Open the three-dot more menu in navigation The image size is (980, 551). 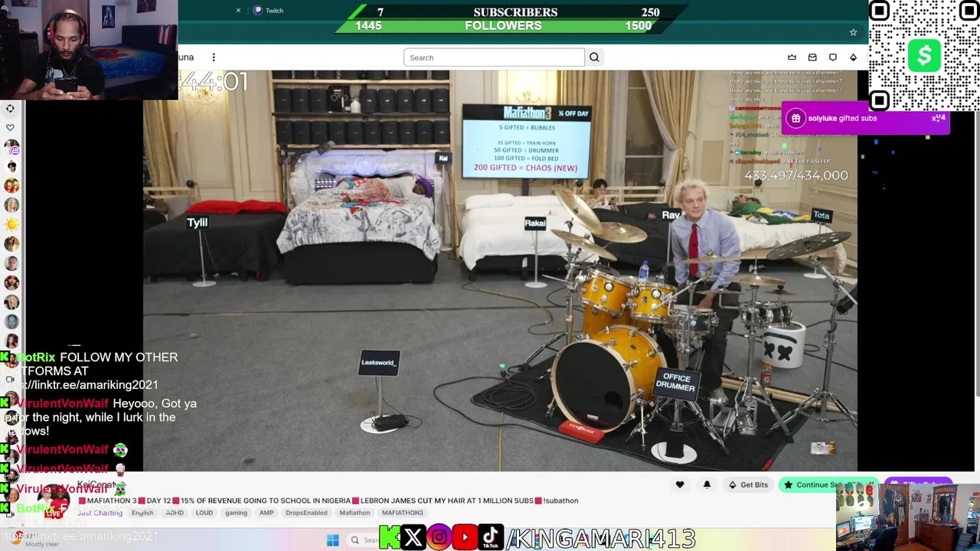[x=214, y=57]
